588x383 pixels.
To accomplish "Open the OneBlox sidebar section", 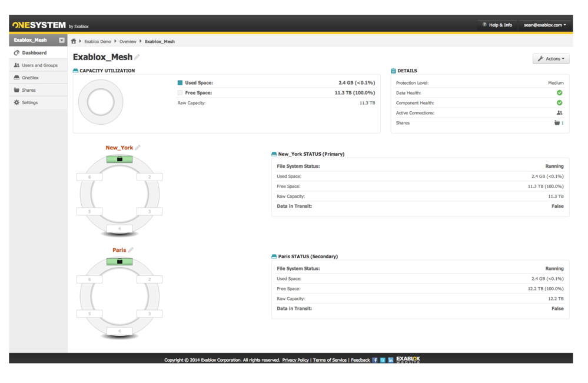I will tap(28, 77).
